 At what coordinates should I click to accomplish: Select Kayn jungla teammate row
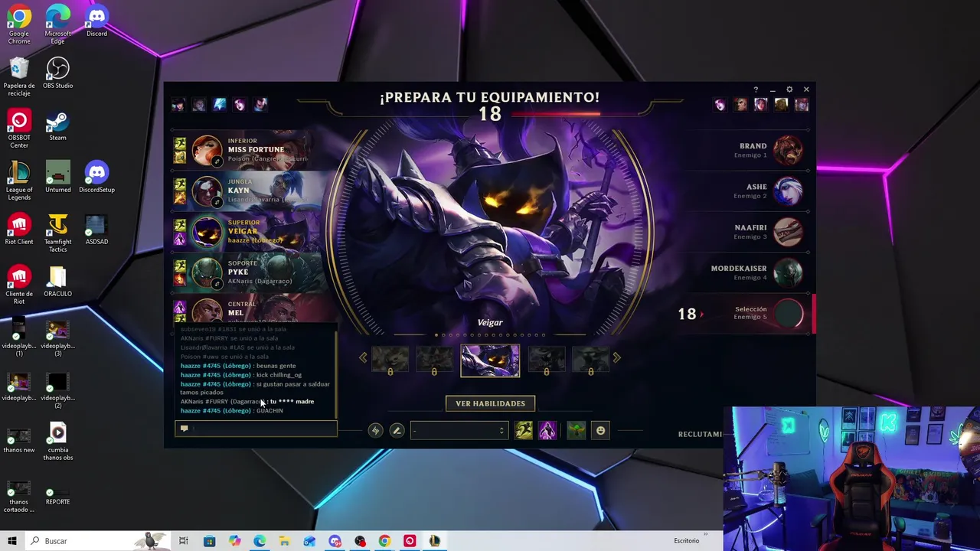pyautogui.click(x=255, y=191)
